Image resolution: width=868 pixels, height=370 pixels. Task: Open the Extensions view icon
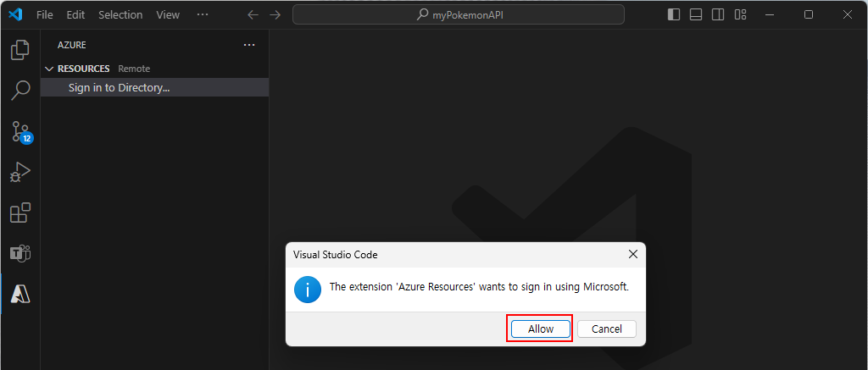coord(20,213)
